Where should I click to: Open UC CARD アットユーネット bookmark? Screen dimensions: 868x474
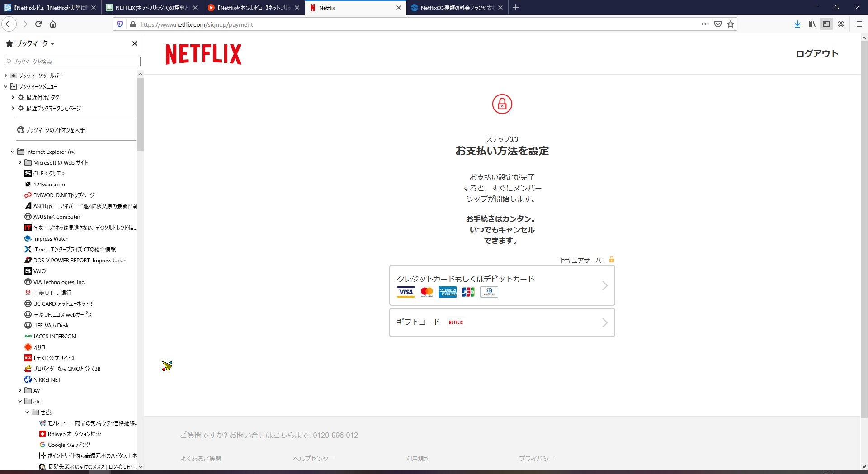pyautogui.click(x=59, y=303)
